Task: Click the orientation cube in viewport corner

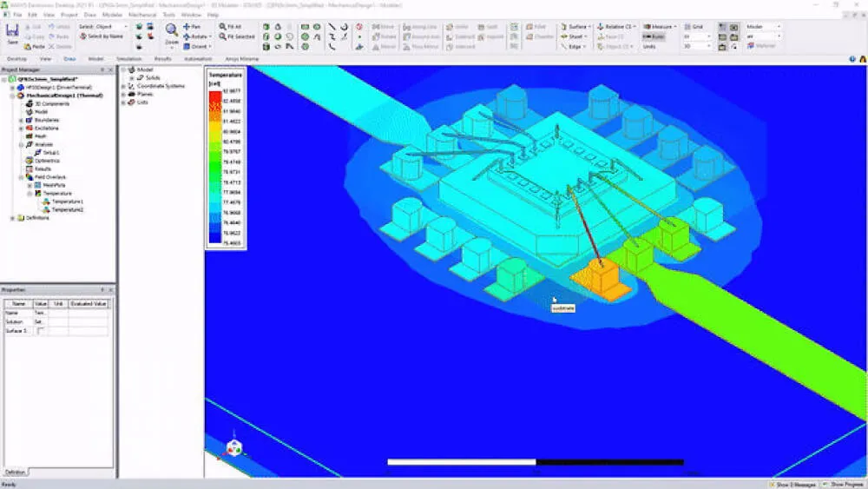Action: tap(233, 446)
